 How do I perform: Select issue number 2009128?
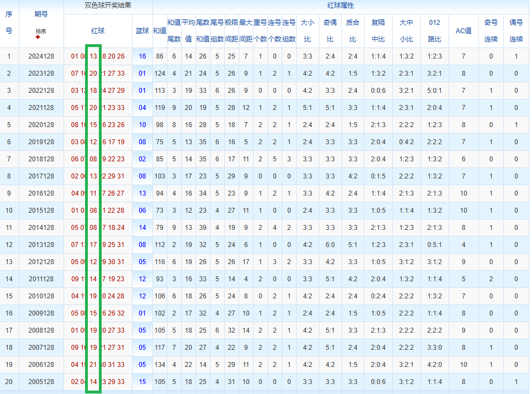click(41, 313)
